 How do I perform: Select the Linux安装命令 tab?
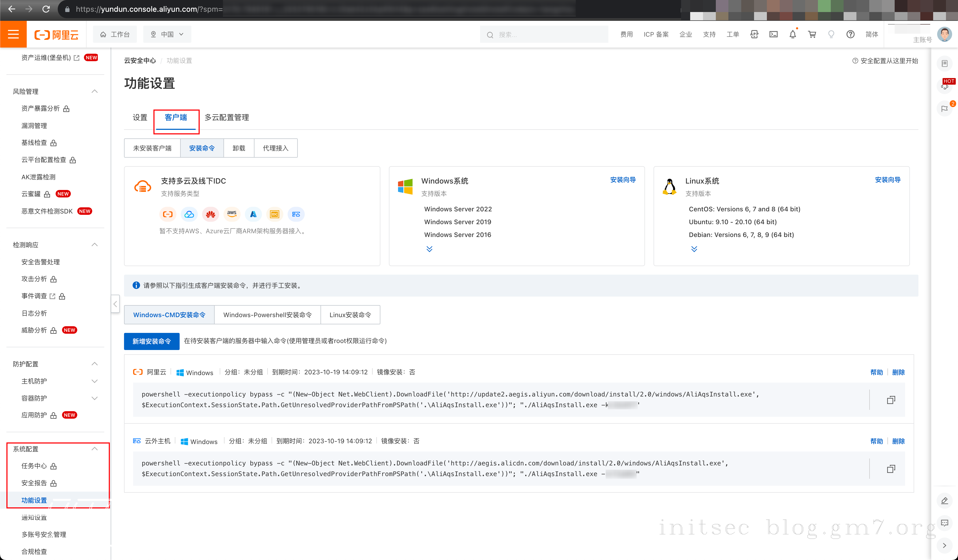pyautogui.click(x=350, y=315)
